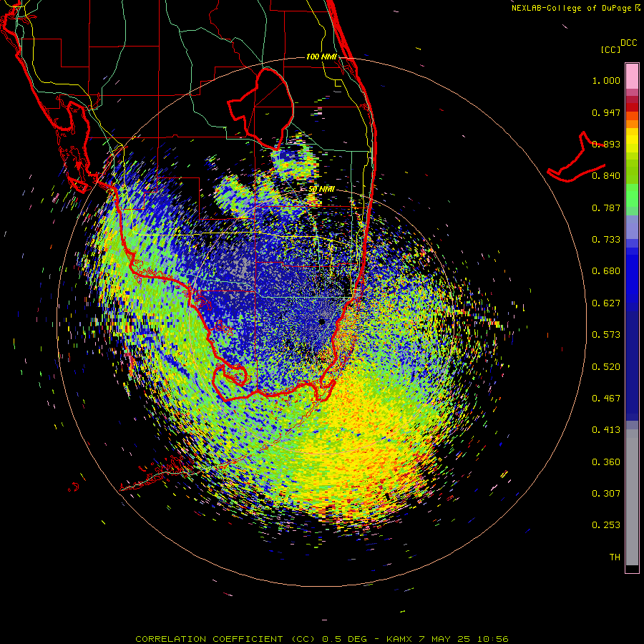644x644 pixels.
Task: Click the DCC product label above color bar
Action: pos(629,43)
